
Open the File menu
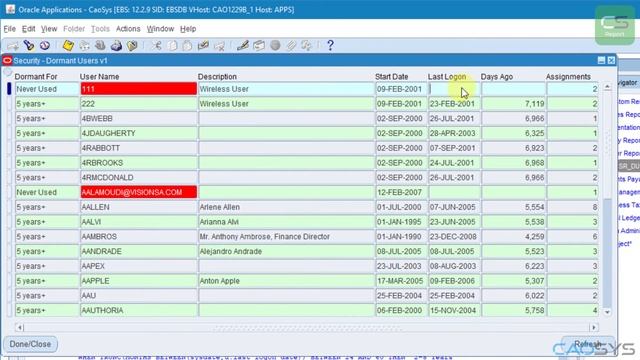(x=9, y=29)
